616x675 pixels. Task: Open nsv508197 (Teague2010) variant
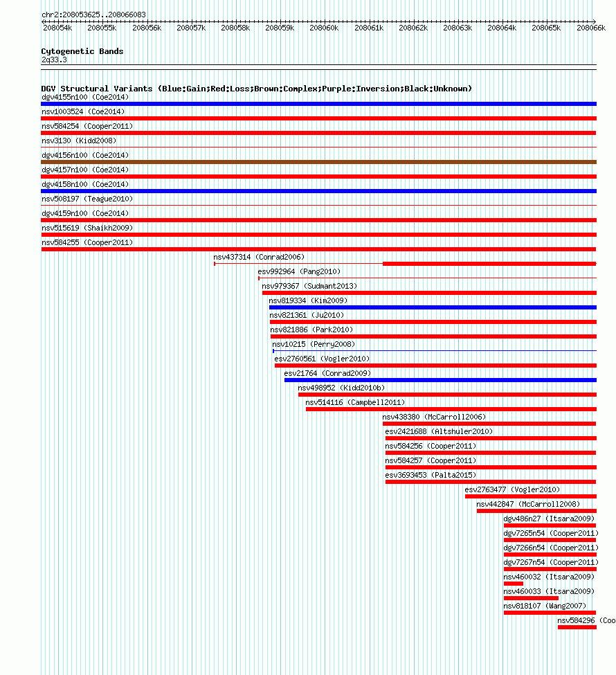87,199
